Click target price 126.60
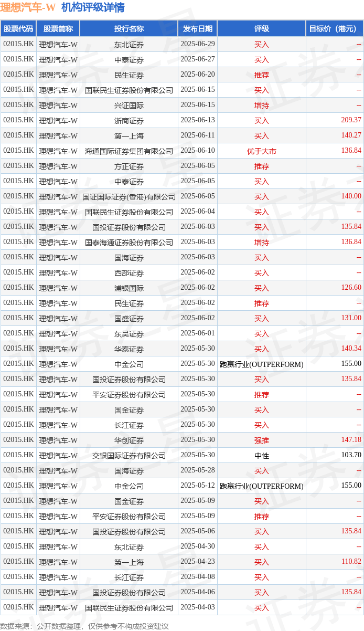 (x=351, y=288)
